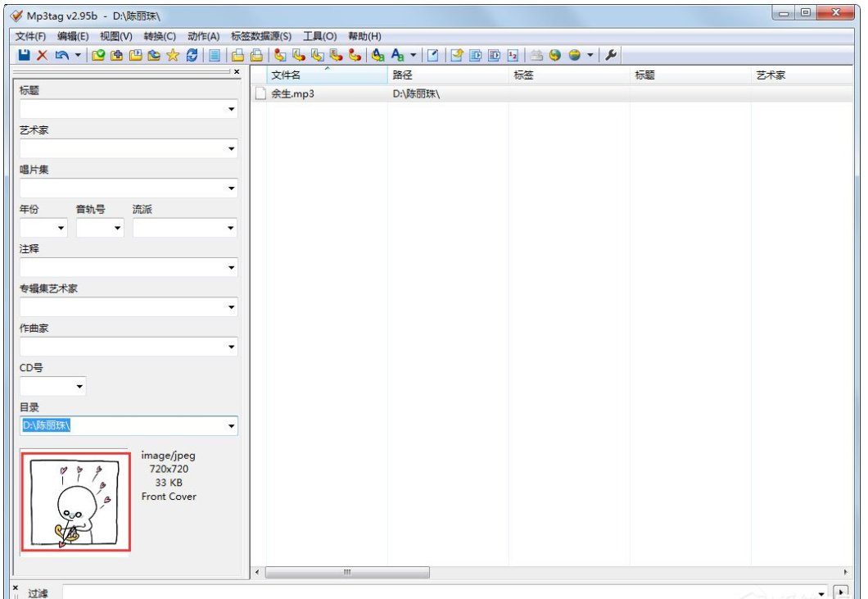Image resolution: width=868 pixels, height=599 pixels.
Task: Open the 年份 year dropdown
Action: (x=61, y=229)
